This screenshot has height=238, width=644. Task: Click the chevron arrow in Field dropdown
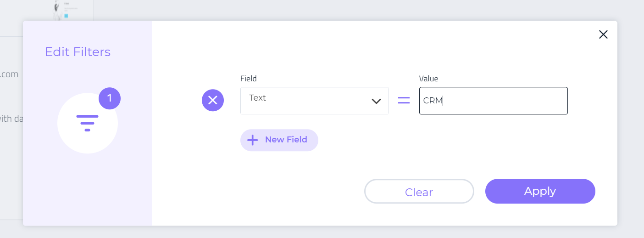point(377,101)
